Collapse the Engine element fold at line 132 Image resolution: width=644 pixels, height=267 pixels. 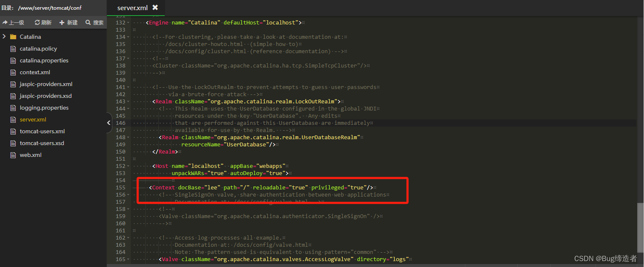click(128, 22)
